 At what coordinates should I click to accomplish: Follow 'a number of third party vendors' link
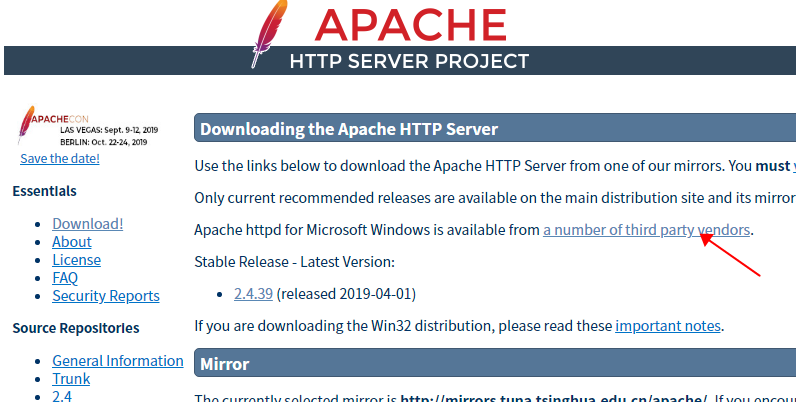pyautogui.click(x=646, y=230)
